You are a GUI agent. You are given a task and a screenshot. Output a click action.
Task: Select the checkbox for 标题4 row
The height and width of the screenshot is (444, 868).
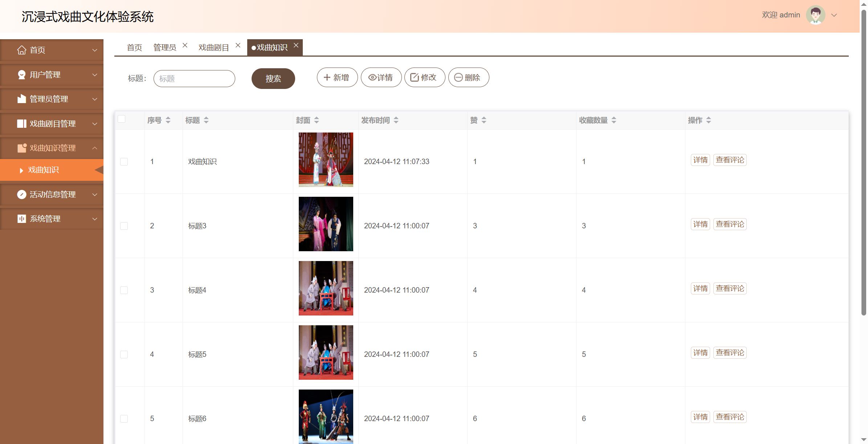[x=124, y=290]
